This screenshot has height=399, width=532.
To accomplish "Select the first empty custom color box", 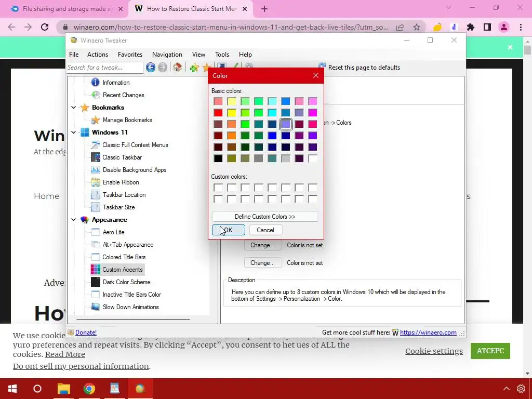I will coord(218,188).
